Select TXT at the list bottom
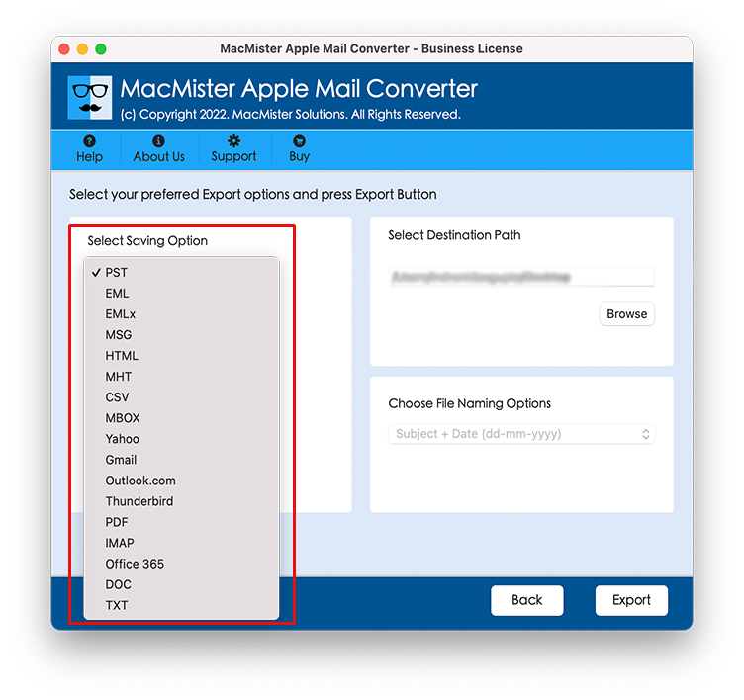 coord(181,606)
